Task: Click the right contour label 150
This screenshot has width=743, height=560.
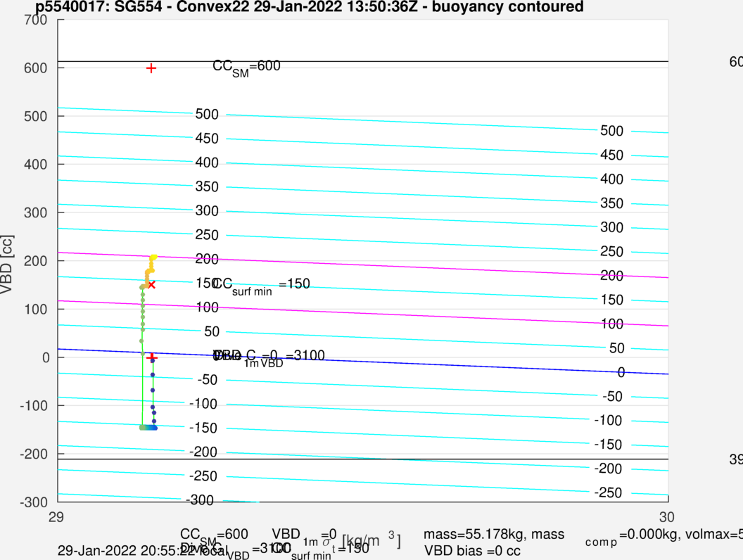Action: pos(611,300)
